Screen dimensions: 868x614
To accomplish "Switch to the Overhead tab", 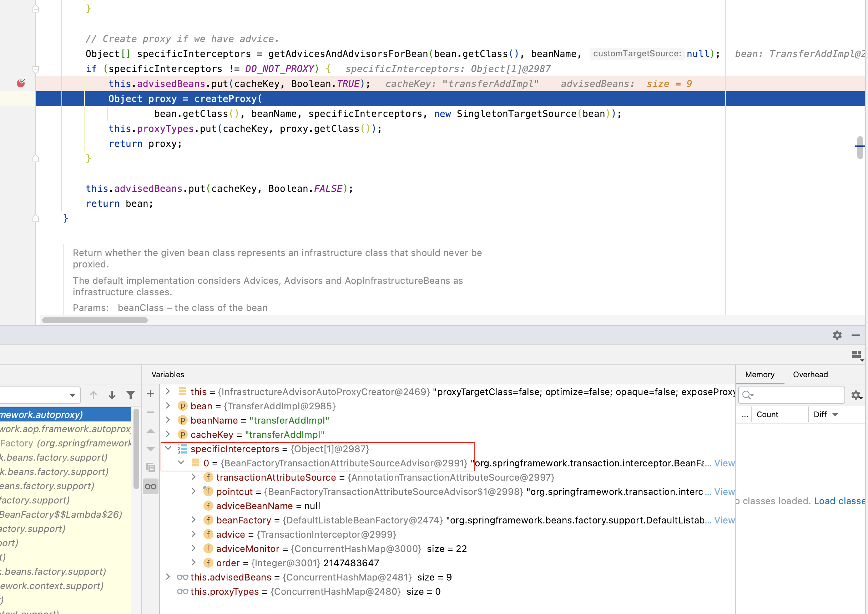I will (x=810, y=374).
